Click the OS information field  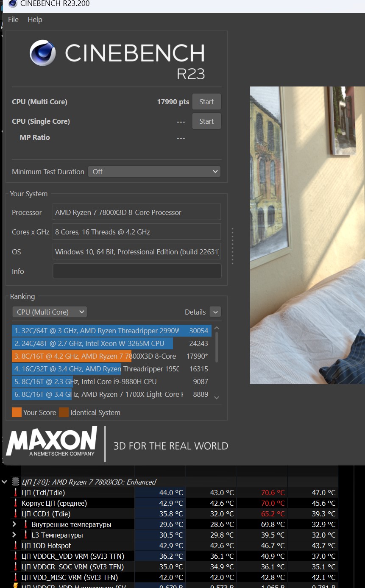137,252
